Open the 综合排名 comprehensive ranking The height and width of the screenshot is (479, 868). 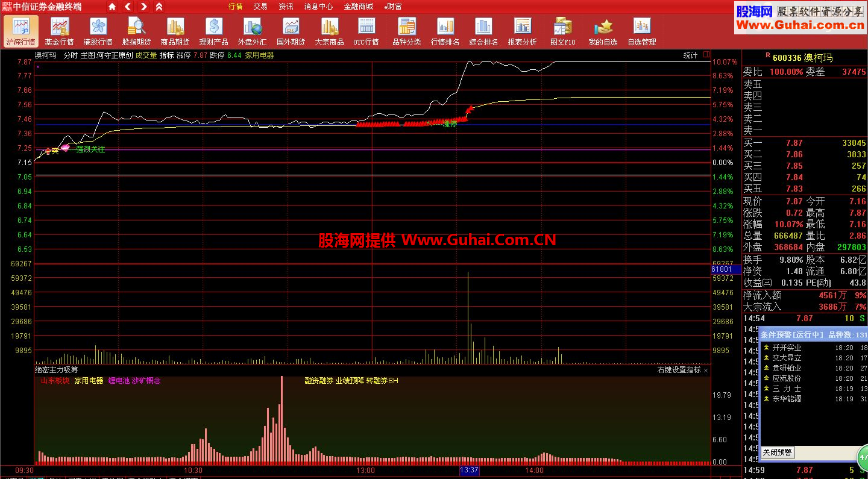click(483, 31)
